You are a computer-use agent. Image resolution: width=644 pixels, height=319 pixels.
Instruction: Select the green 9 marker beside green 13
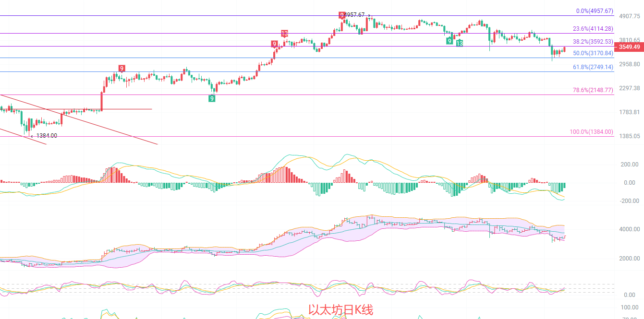449,41
